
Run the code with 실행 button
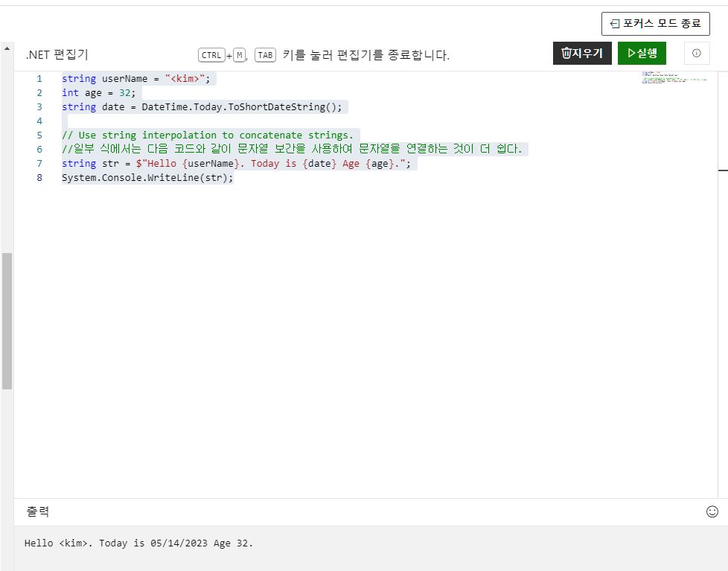642,54
